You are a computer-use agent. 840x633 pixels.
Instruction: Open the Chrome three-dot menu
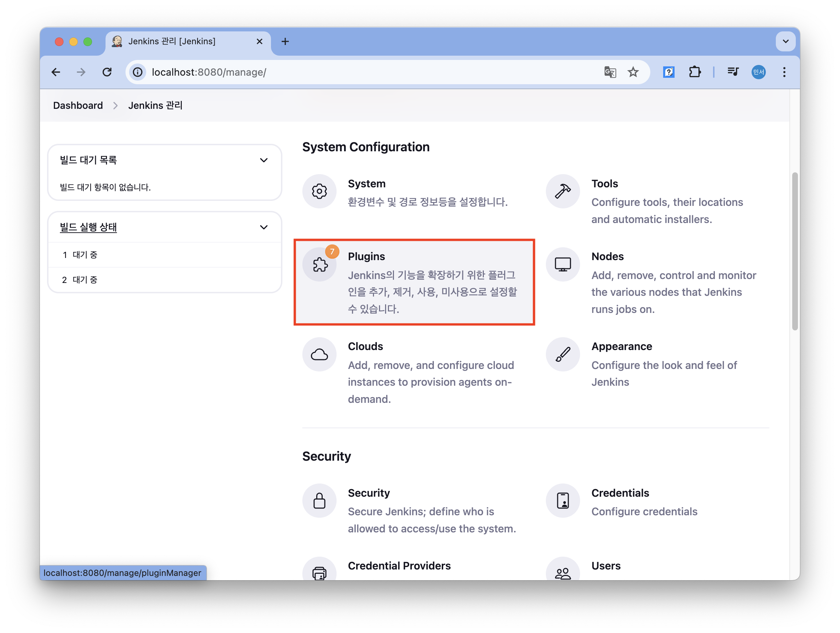click(784, 72)
